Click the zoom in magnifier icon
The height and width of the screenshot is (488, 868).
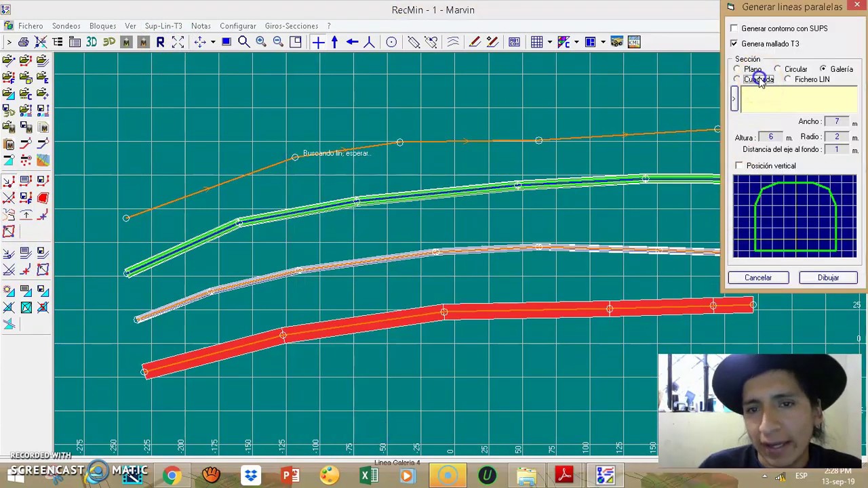pyautogui.click(x=261, y=42)
